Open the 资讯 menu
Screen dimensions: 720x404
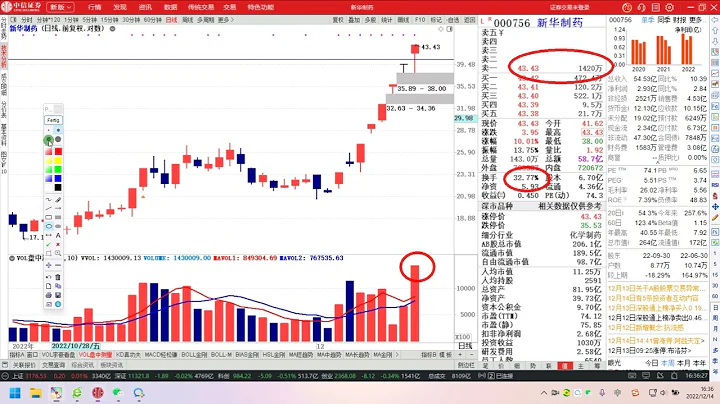145,7
